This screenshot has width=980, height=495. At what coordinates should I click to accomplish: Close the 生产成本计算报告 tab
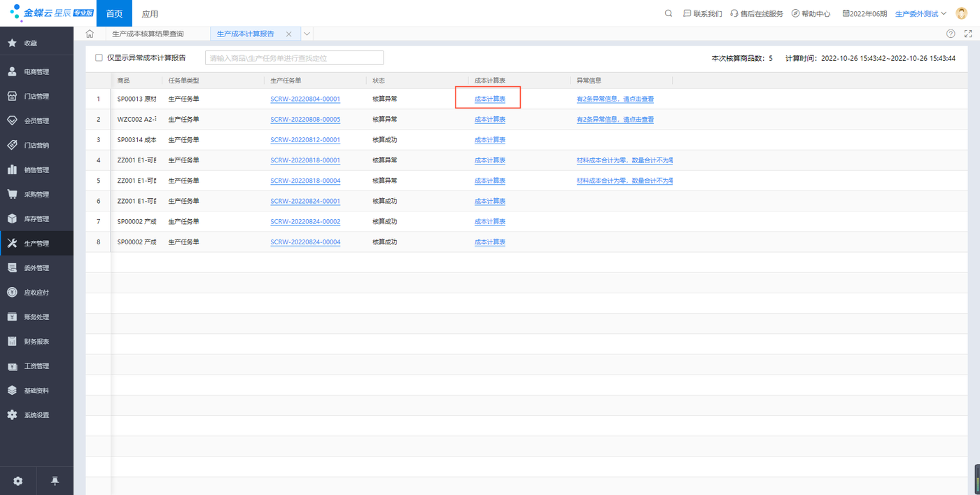[288, 34]
